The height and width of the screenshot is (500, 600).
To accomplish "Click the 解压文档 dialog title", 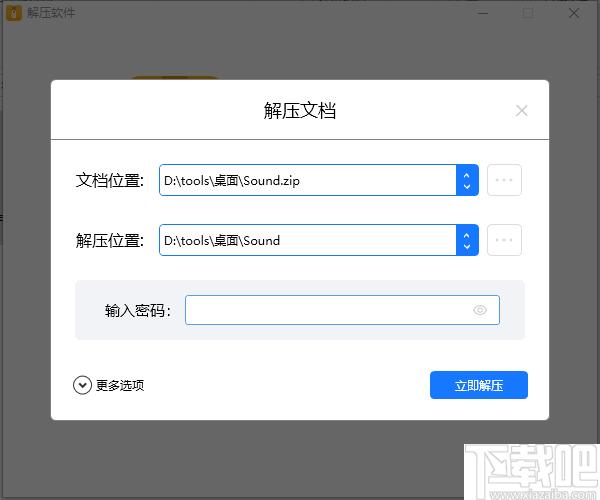I will pos(299,111).
